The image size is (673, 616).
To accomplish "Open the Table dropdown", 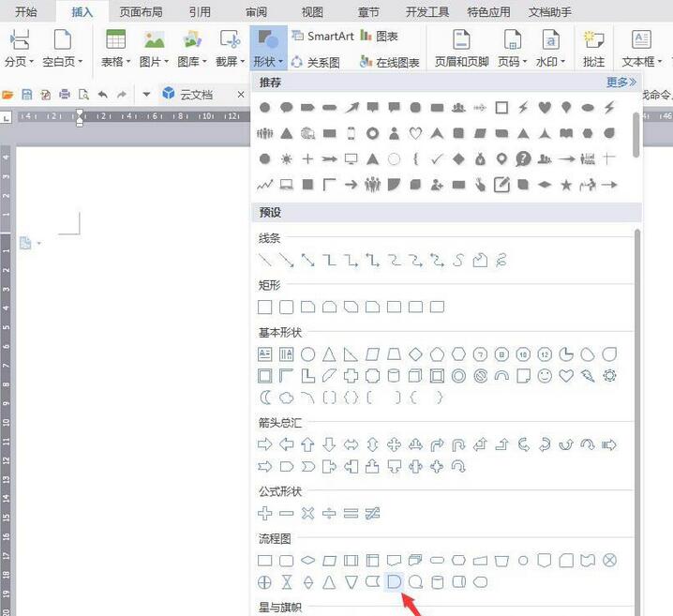I will (x=115, y=48).
